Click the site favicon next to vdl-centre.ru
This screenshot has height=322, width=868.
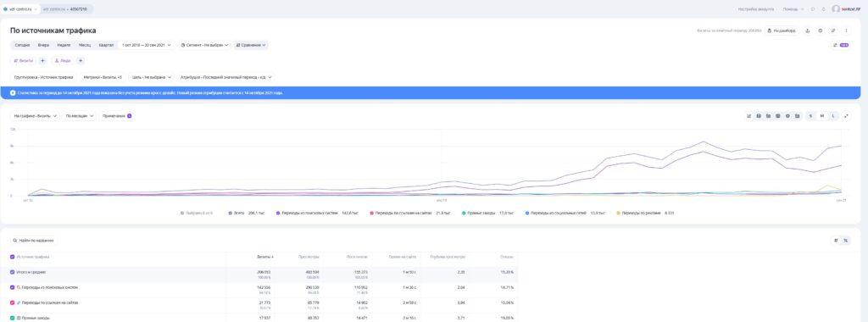[x=6, y=8]
